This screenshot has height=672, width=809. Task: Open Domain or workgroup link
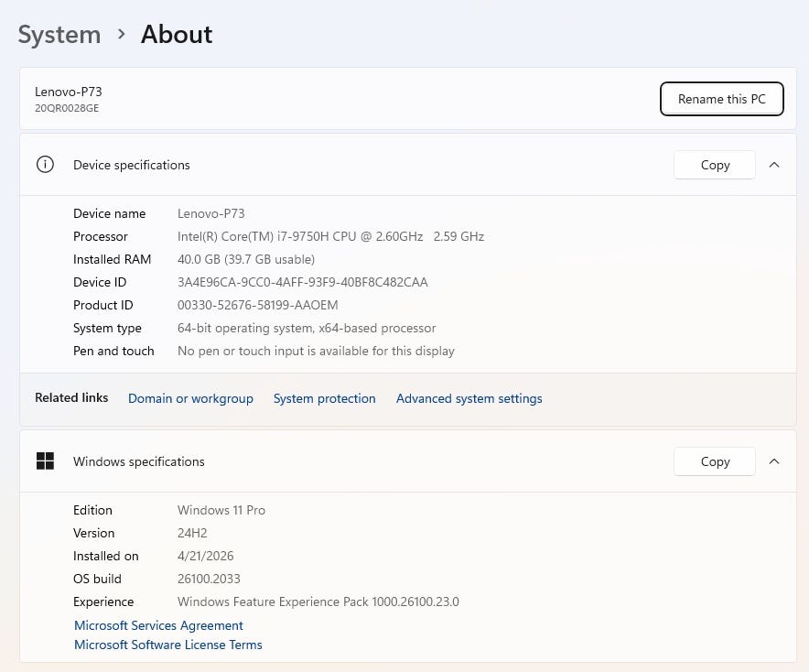[x=190, y=398]
